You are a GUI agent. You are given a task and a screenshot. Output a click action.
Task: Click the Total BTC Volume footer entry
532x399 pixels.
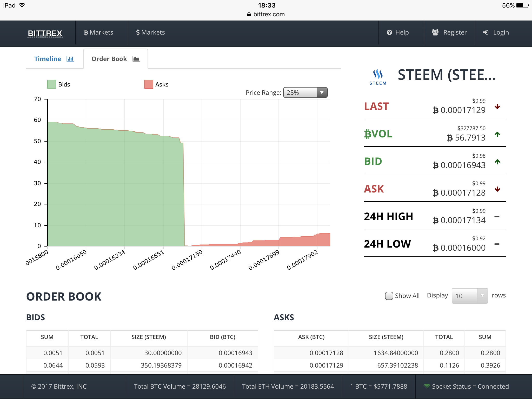coord(180,386)
